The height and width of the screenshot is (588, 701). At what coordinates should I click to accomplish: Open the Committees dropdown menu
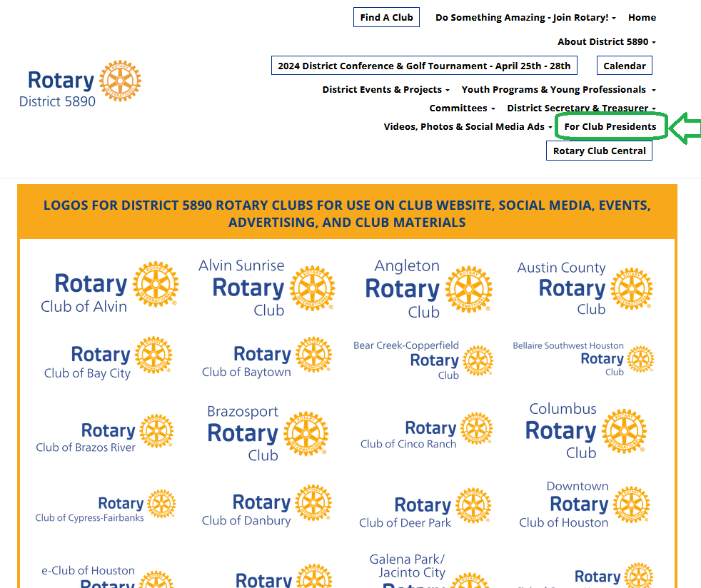click(462, 108)
